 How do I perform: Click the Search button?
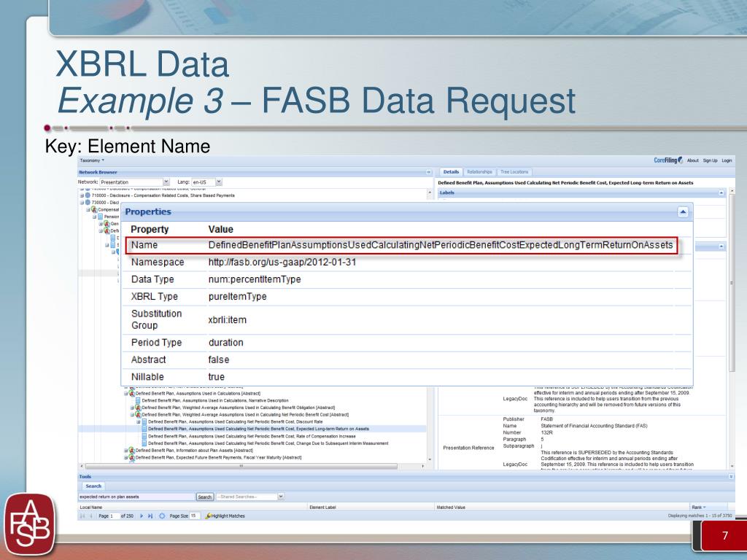coord(204,497)
